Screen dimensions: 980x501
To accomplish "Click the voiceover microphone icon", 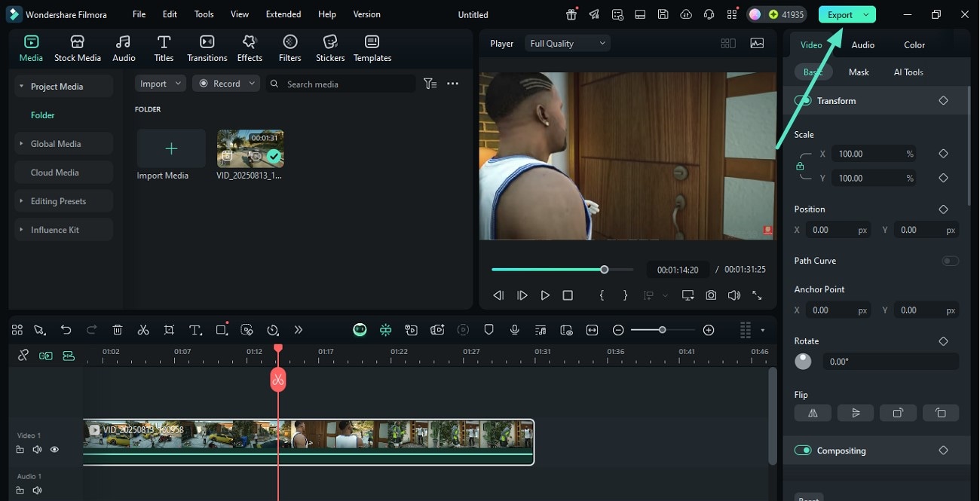I will click(x=514, y=330).
